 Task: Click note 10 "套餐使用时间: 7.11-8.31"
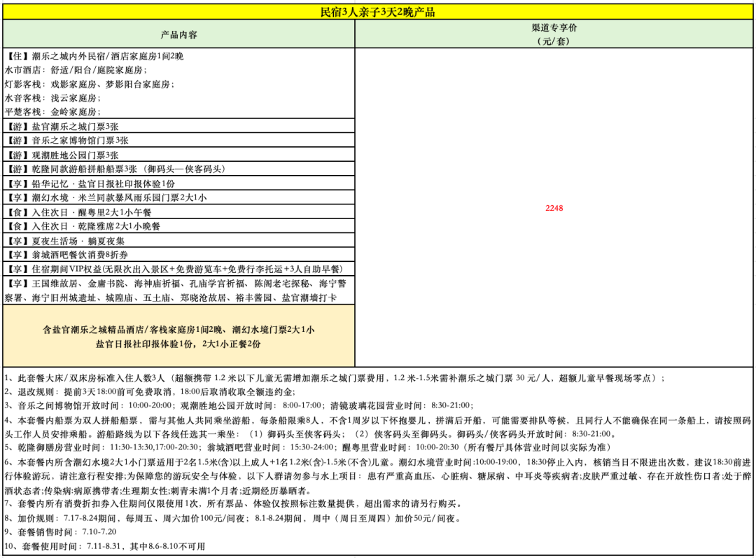coord(105,546)
